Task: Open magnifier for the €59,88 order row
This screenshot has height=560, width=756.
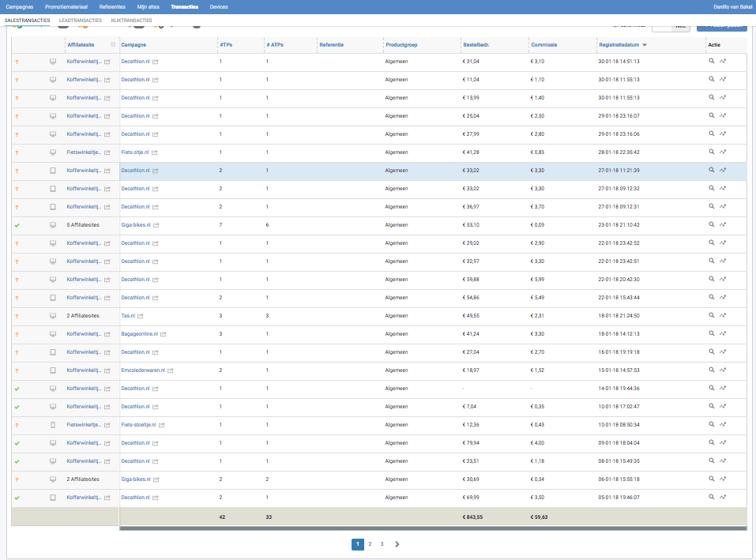Action: pyautogui.click(x=711, y=279)
